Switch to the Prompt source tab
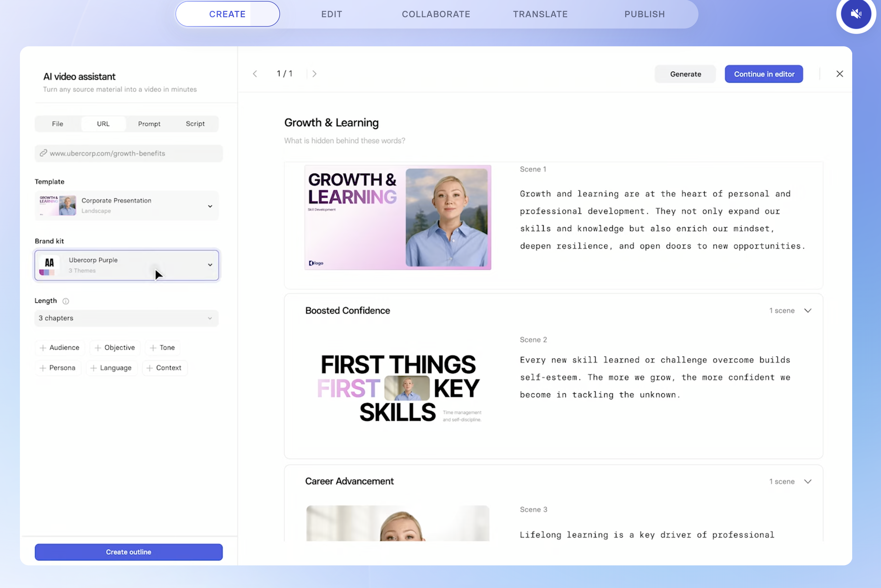The image size is (881, 588). (x=149, y=124)
